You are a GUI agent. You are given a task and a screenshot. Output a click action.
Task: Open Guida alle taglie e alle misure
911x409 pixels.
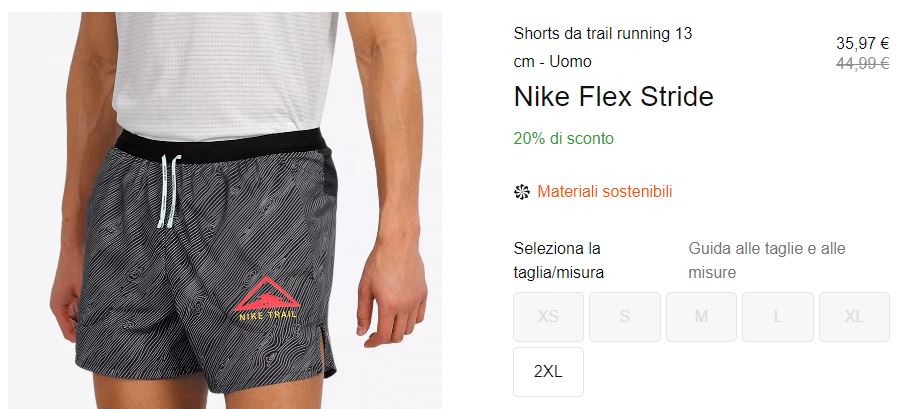[767, 260]
